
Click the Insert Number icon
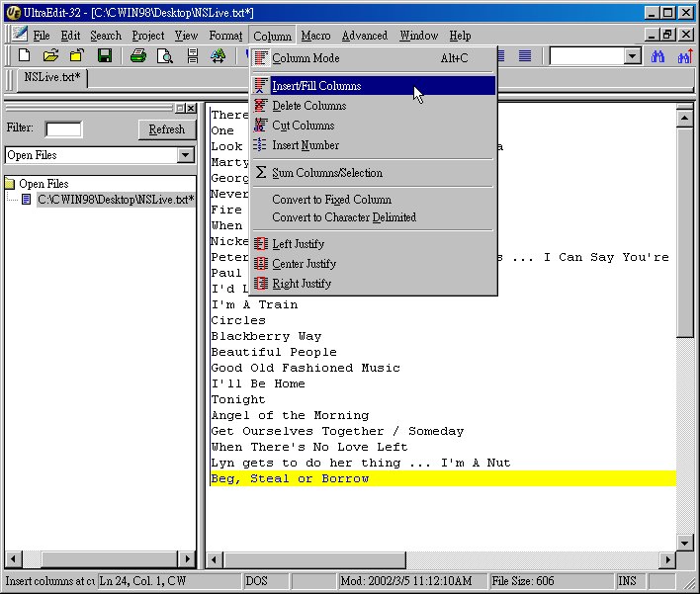(x=260, y=145)
